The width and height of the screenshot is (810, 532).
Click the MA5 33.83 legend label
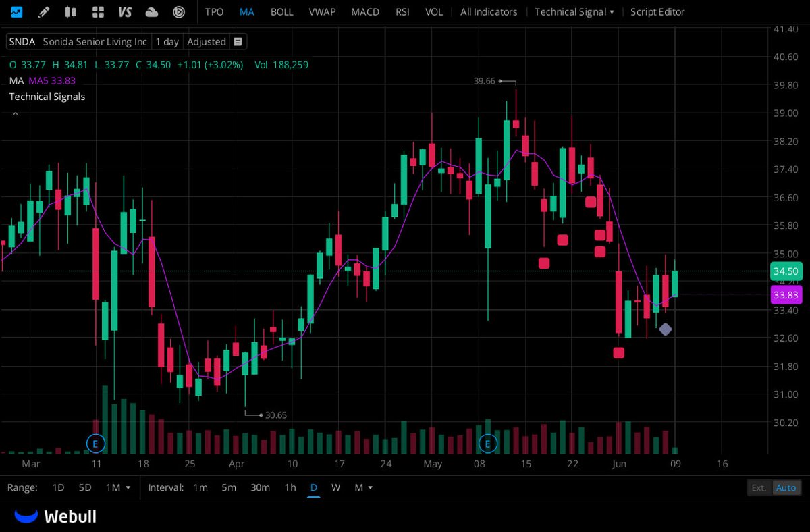(52, 80)
